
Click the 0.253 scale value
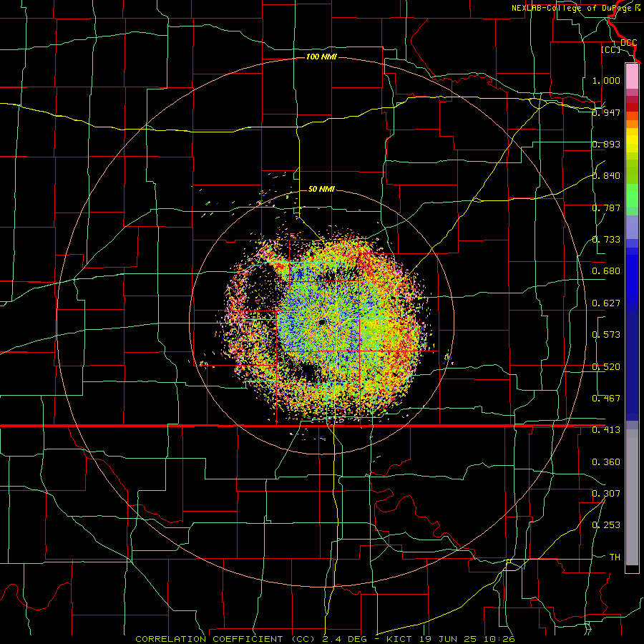606,525
